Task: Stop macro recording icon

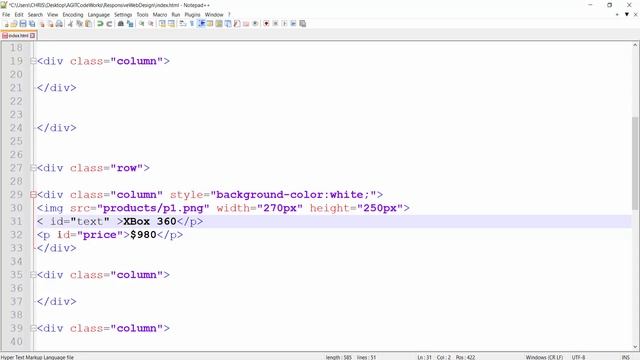Action: click(x=275, y=24)
